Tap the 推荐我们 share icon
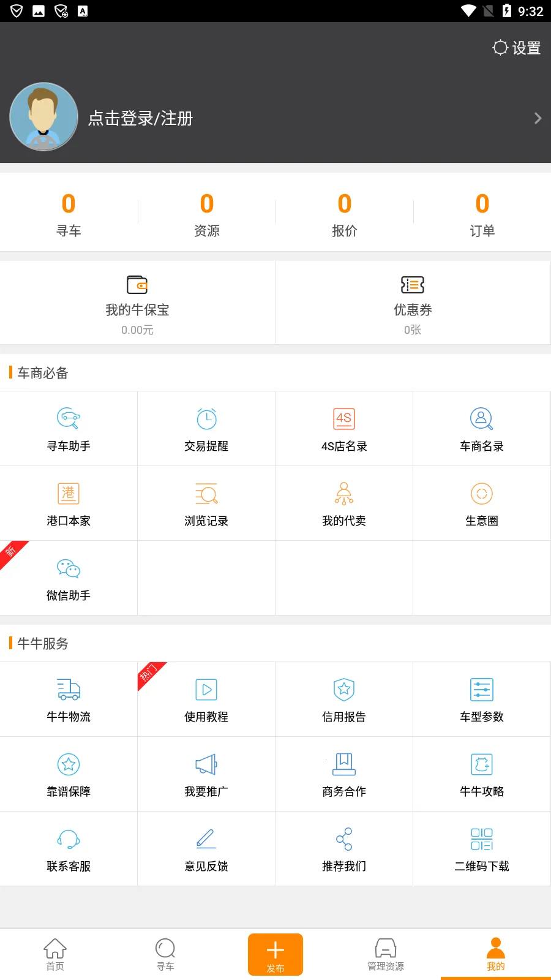 pyautogui.click(x=344, y=839)
